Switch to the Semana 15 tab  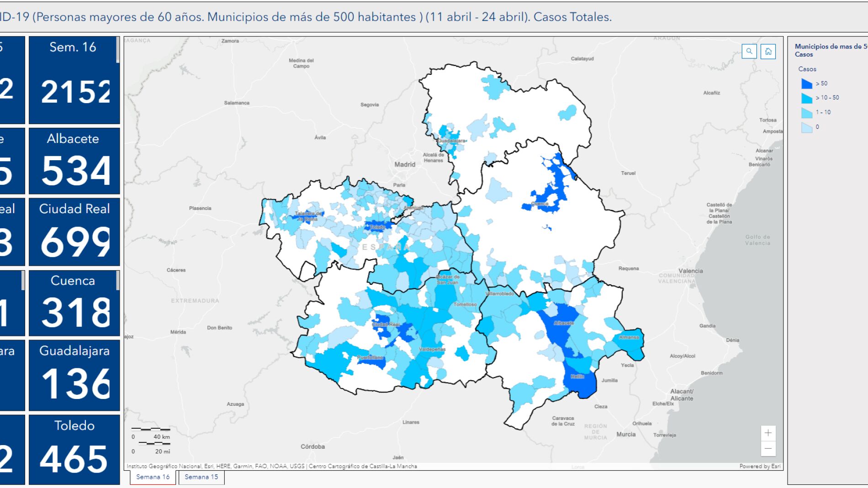click(201, 477)
